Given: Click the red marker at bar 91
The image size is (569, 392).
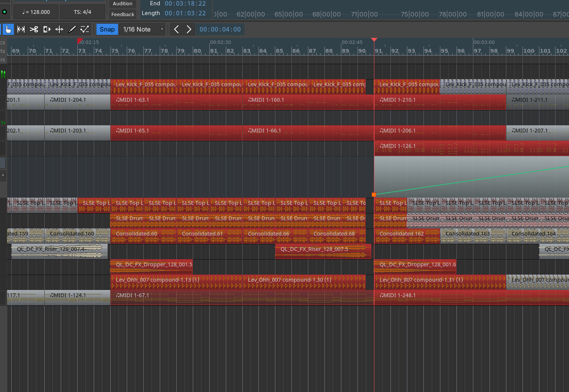Looking at the screenshot, I should (374, 40).
